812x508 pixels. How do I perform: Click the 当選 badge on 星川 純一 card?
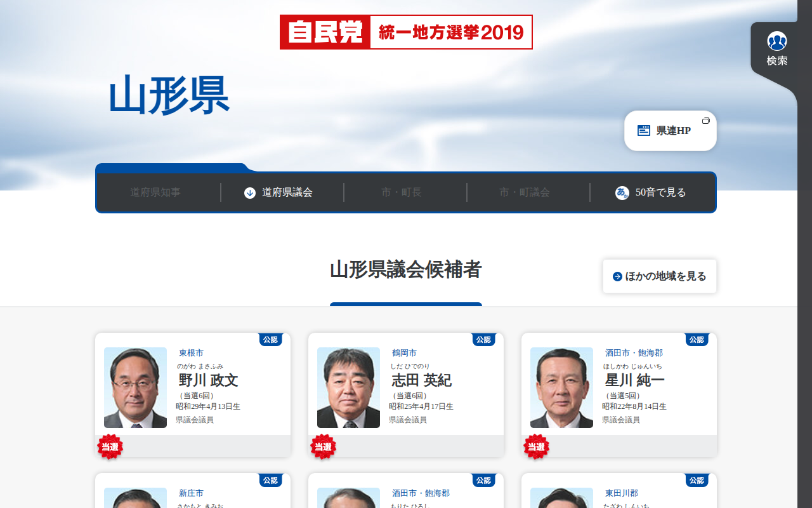tap(537, 447)
